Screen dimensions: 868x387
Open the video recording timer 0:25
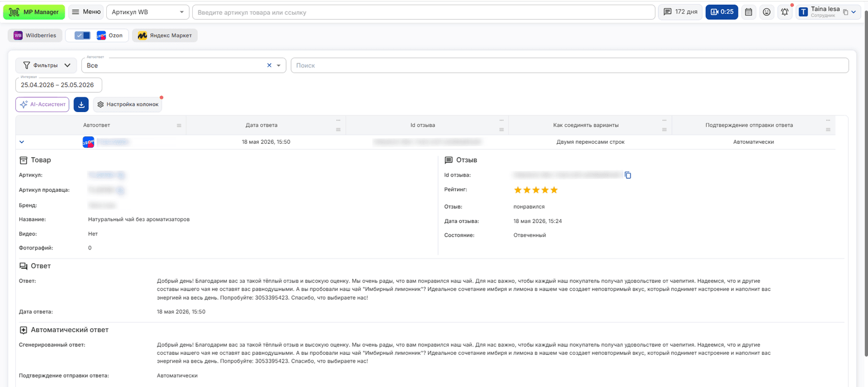click(722, 12)
